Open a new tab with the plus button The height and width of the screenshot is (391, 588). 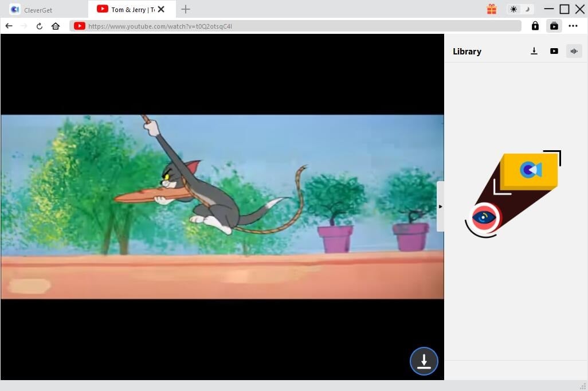(186, 9)
